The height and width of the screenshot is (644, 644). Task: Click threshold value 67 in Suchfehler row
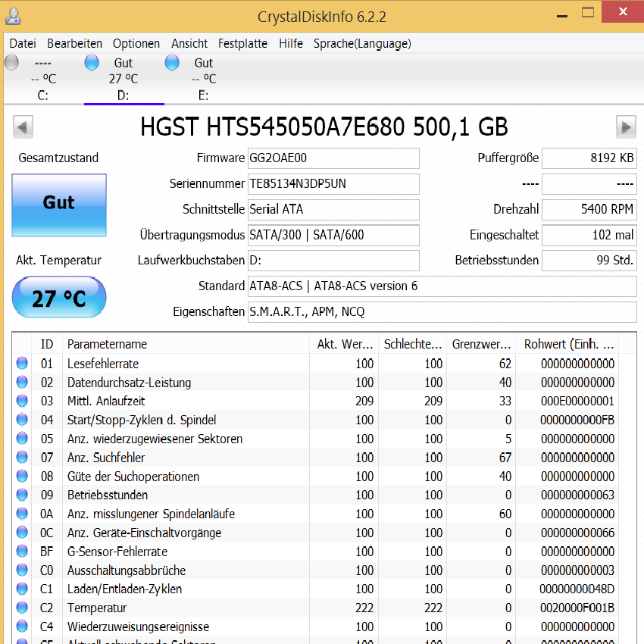[x=505, y=458]
